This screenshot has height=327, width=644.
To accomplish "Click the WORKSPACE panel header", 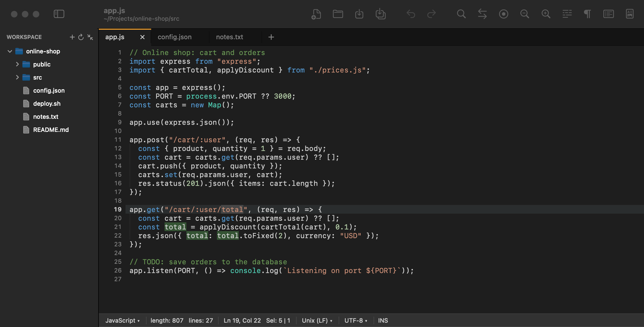I will (24, 37).
